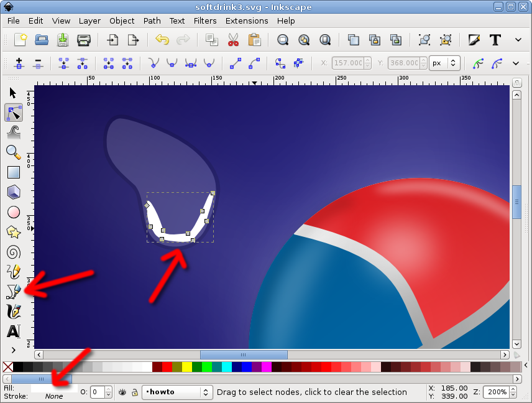
Task: Click horizontal scrollbar right arrow
Action: pyautogui.click(x=505, y=354)
